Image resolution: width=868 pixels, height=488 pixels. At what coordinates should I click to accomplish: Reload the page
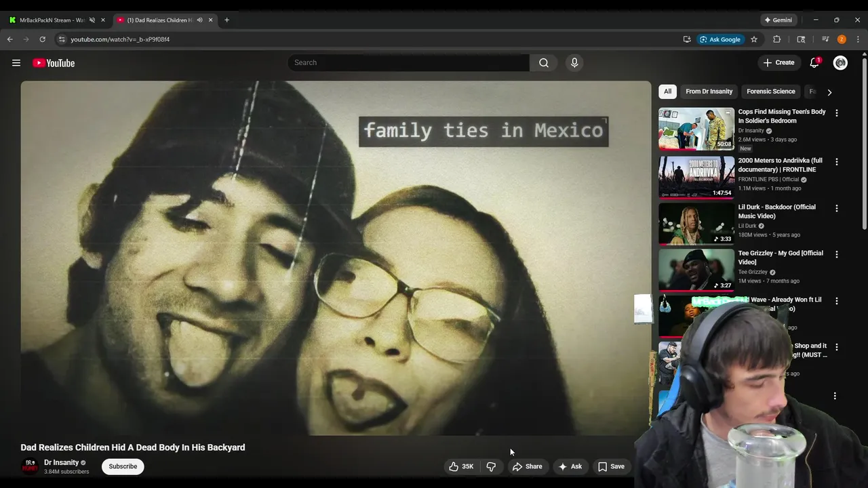(42, 39)
